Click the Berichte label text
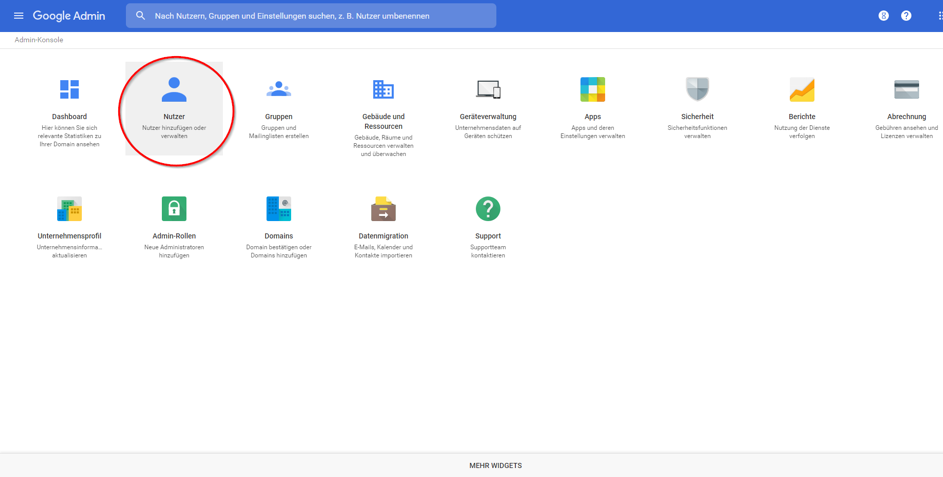This screenshot has width=943, height=477. (802, 117)
